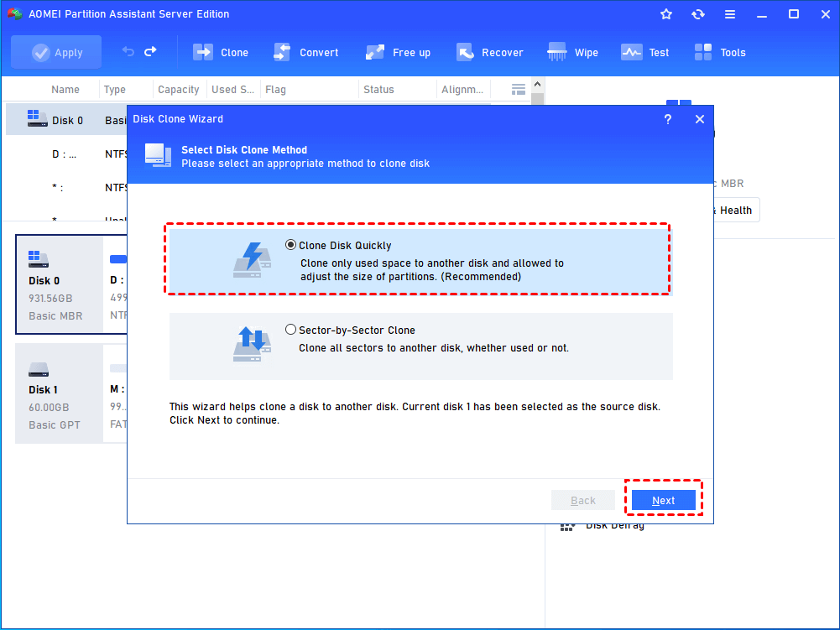Click the Alignm... column header
Viewport: 840px width, 630px height.
pyautogui.click(x=462, y=90)
